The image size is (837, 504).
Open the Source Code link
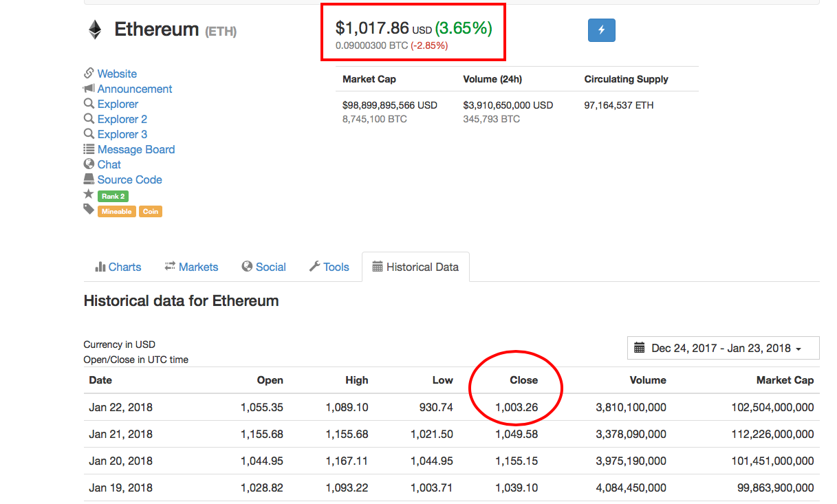pyautogui.click(x=130, y=179)
